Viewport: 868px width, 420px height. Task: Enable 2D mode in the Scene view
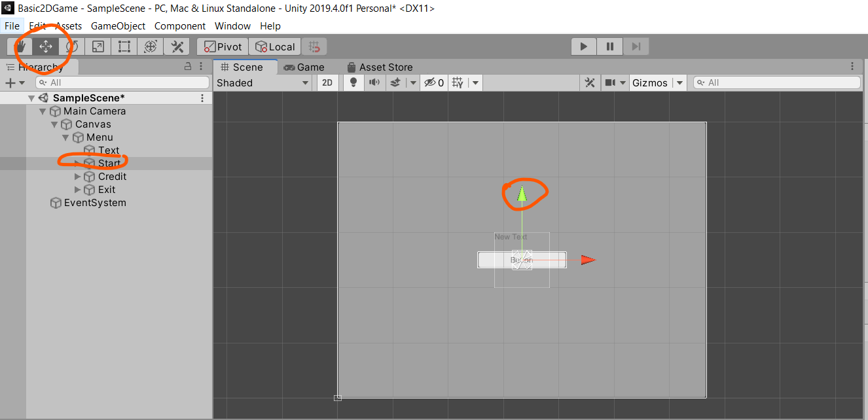pos(327,82)
